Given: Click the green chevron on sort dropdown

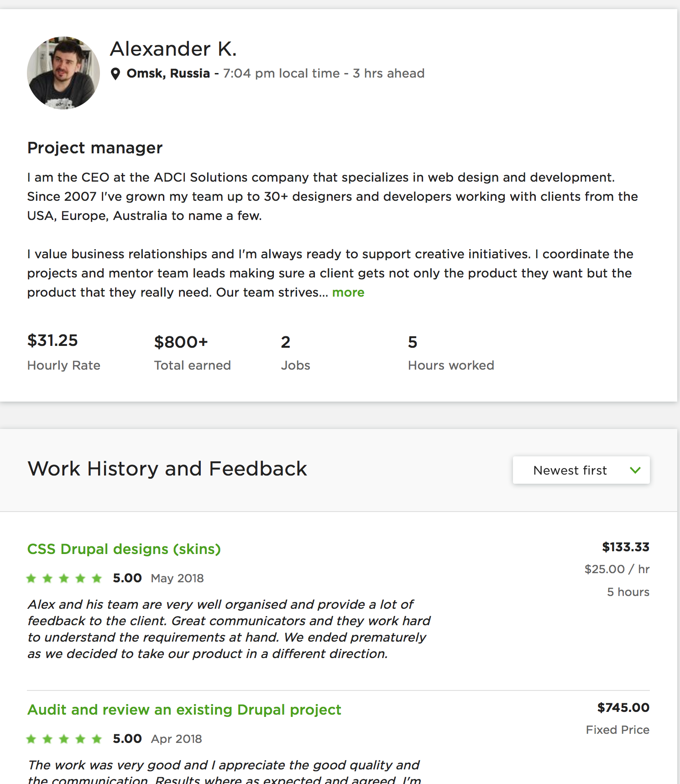Looking at the screenshot, I should (x=635, y=470).
